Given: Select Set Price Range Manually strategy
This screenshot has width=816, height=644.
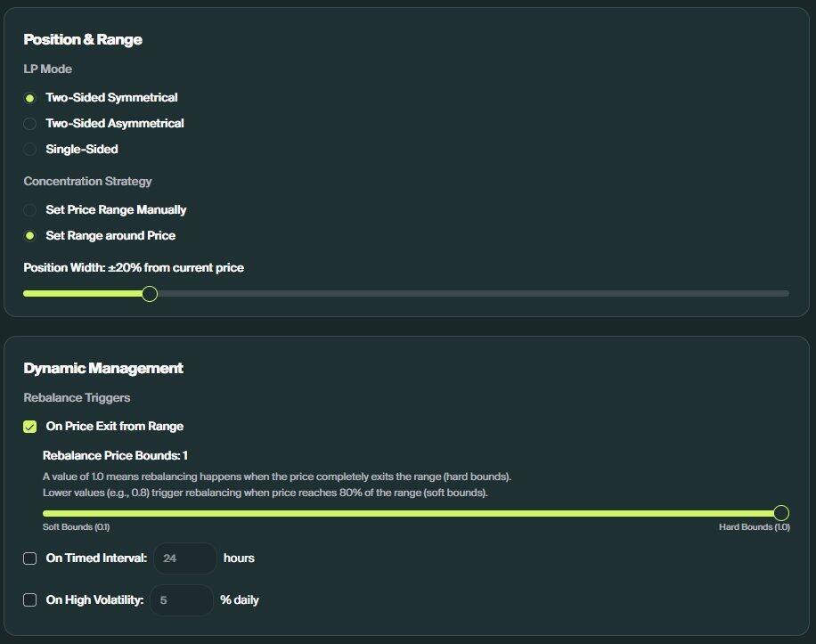Looking at the screenshot, I should click(x=30, y=210).
